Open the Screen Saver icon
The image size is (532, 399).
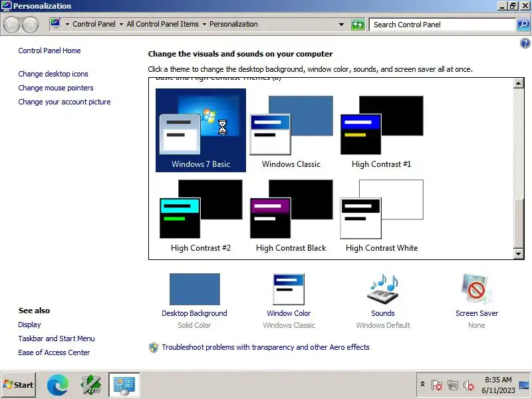coord(477,289)
